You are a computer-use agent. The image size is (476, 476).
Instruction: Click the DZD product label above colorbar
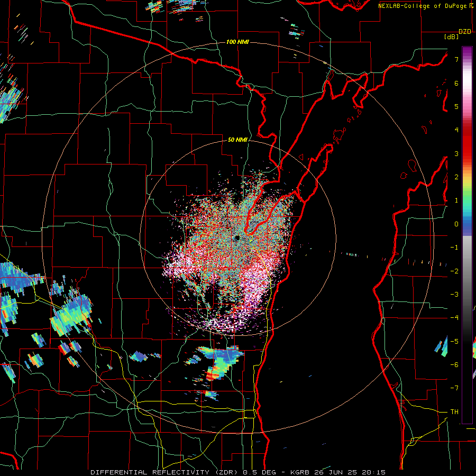tap(465, 32)
